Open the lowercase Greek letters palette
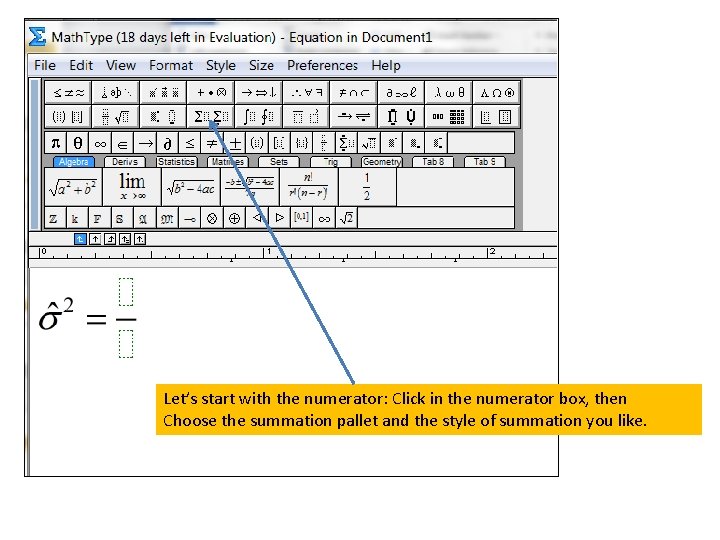The width and height of the screenshot is (720, 540). 449,93
